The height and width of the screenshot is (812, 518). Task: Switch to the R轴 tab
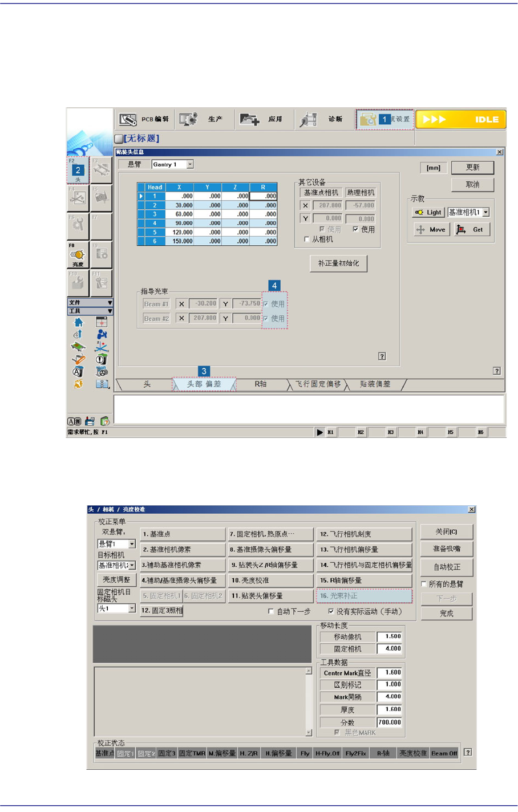(260, 384)
